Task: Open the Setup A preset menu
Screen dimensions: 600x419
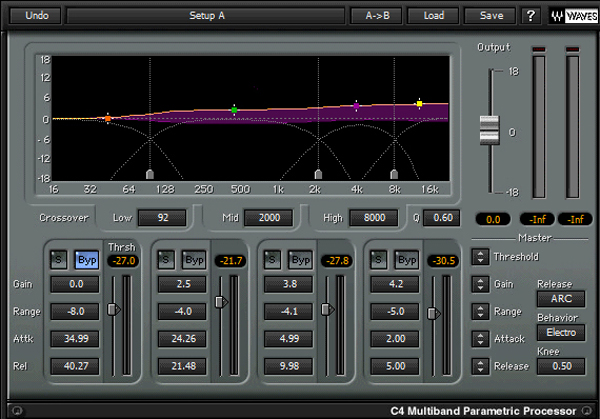Action: click(x=207, y=16)
